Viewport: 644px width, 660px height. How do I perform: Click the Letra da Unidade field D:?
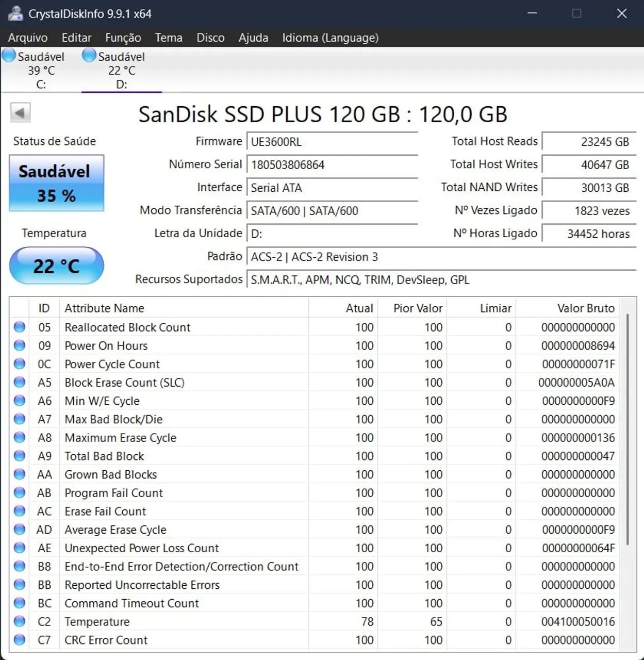click(x=332, y=234)
